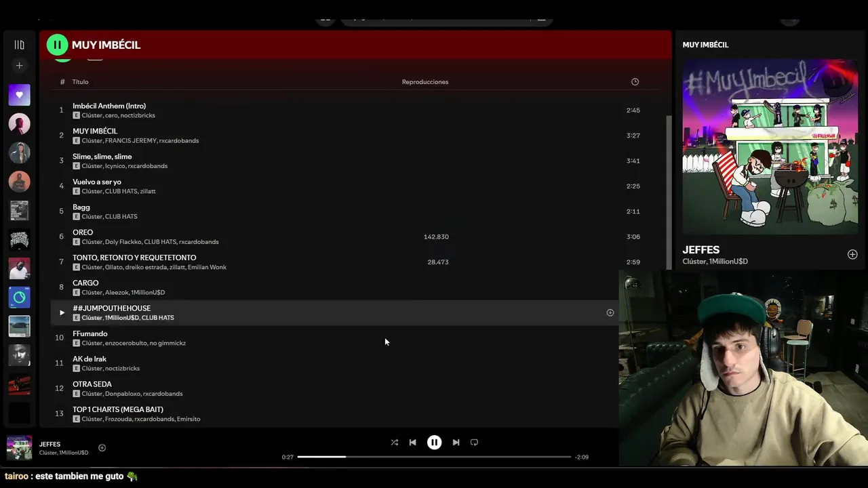Pause playback with the green header button
The width and height of the screenshot is (868, 488).
[x=57, y=45]
